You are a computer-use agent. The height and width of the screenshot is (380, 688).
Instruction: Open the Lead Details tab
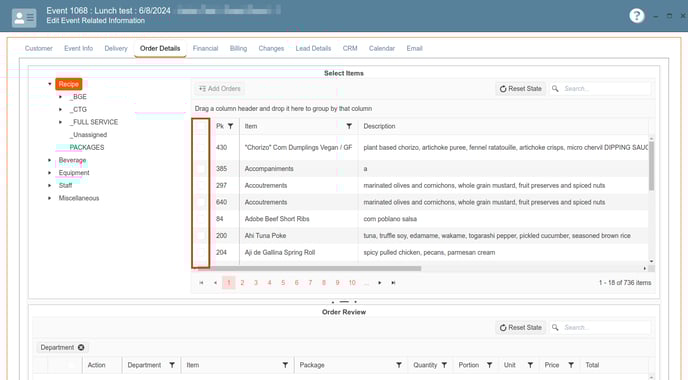pos(313,48)
